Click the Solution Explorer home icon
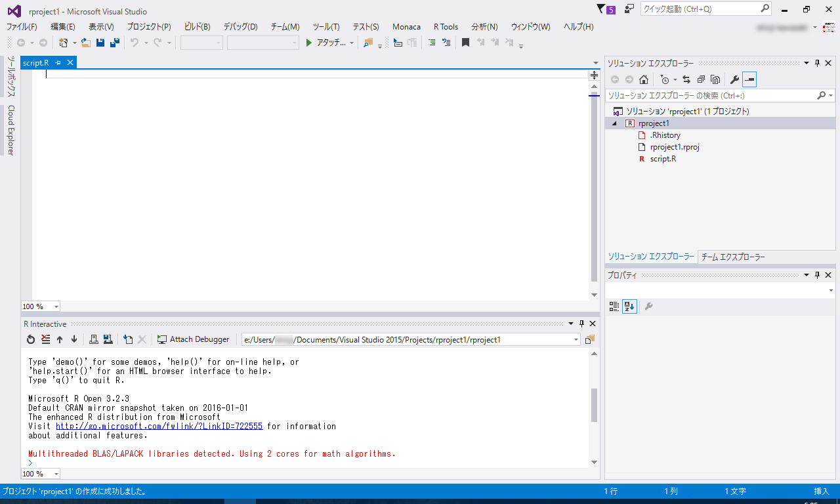This screenshot has height=504, width=840. (644, 79)
